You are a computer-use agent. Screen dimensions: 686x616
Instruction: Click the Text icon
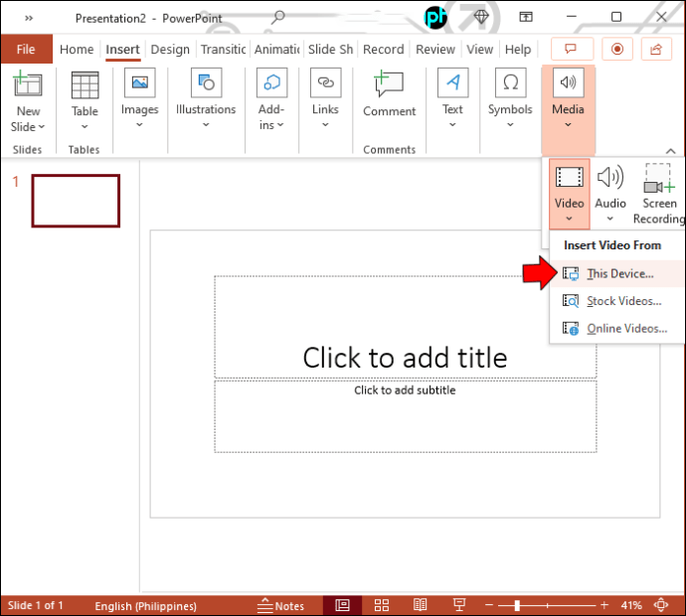[x=452, y=82]
